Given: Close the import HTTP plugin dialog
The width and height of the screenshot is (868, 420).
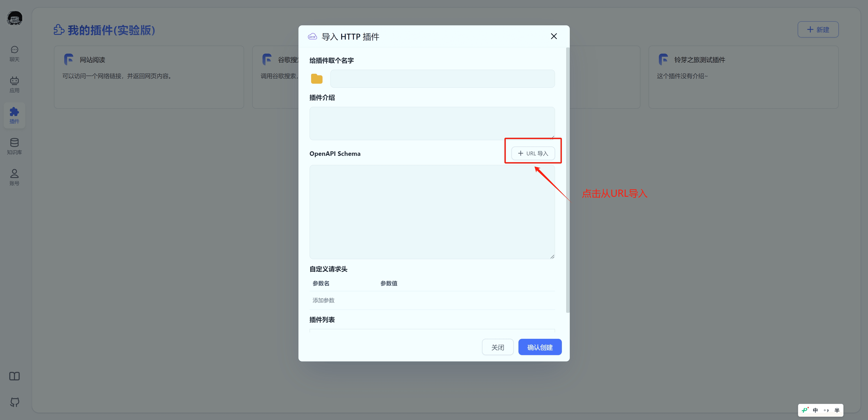Looking at the screenshot, I should [554, 36].
